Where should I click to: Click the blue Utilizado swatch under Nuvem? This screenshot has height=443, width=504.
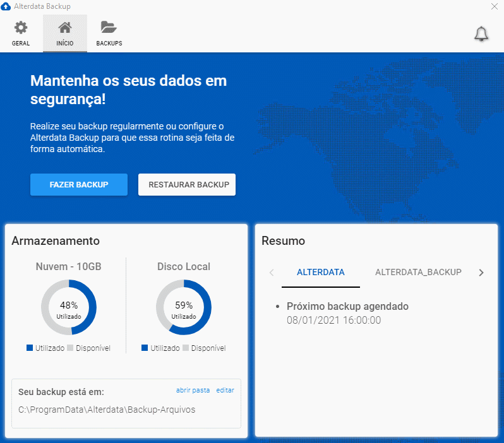tap(30, 348)
